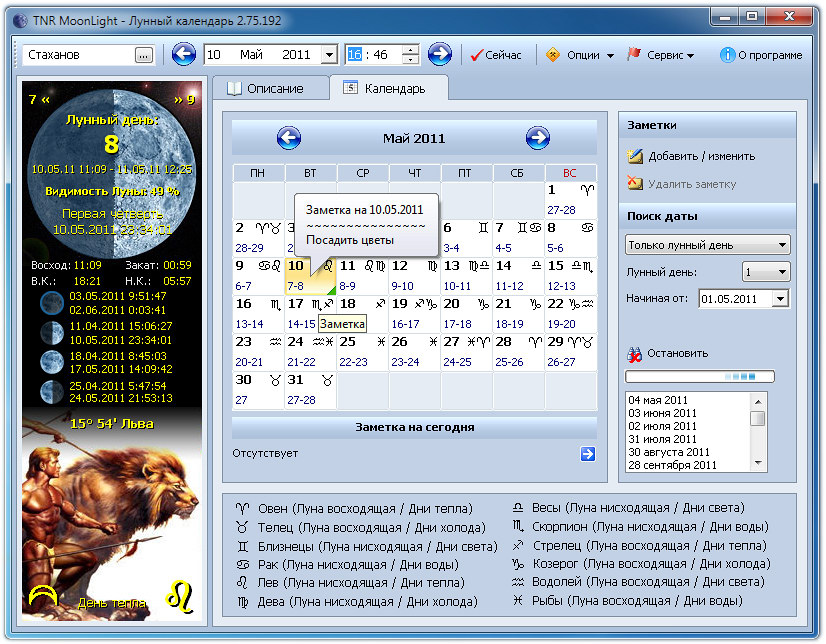
Task: Open the Опции menu
Action: pos(581,55)
